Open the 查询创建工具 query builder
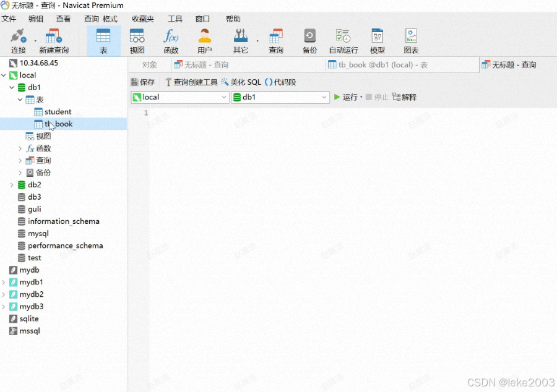This screenshot has height=392, width=557. [191, 82]
